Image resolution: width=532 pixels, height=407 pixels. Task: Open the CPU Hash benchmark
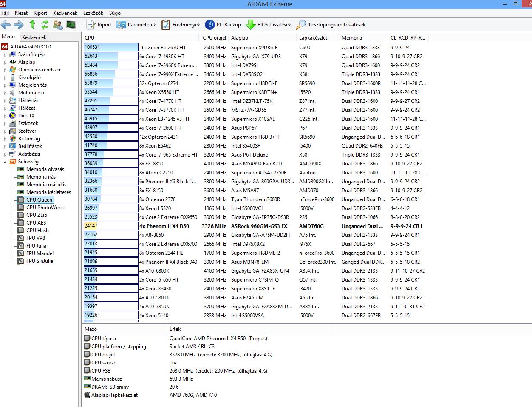pyautogui.click(x=37, y=231)
